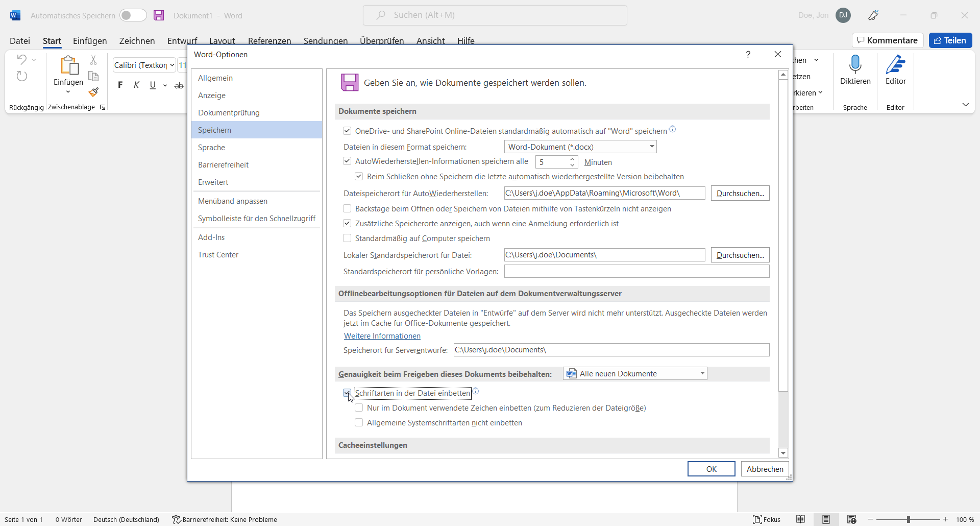Apply bold formatting with the F icon

(120, 85)
